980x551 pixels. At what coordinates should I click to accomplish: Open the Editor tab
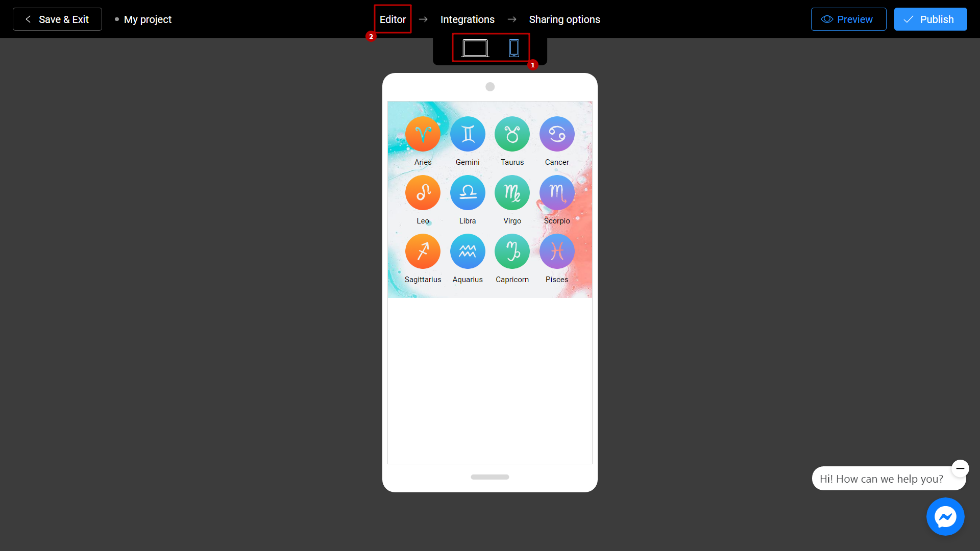391,19
